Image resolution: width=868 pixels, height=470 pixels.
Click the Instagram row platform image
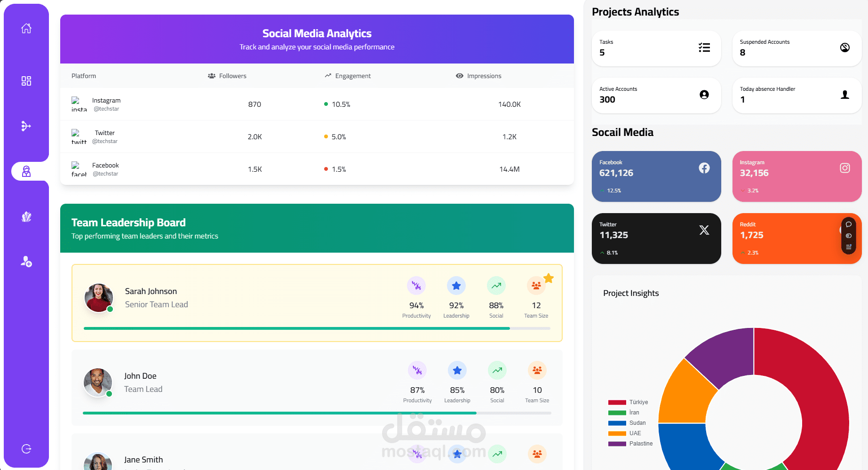79,104
